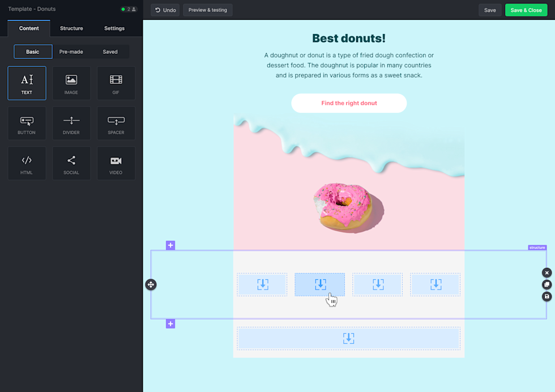The image size is (555, 392).
Task: Open Preview & testing
Action: click(x=207, y=10)
